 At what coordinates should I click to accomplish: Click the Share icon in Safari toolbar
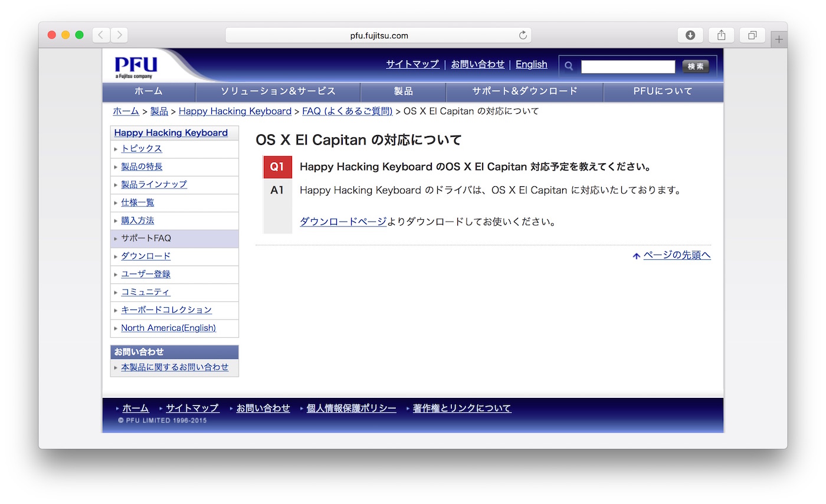point(721,35)
